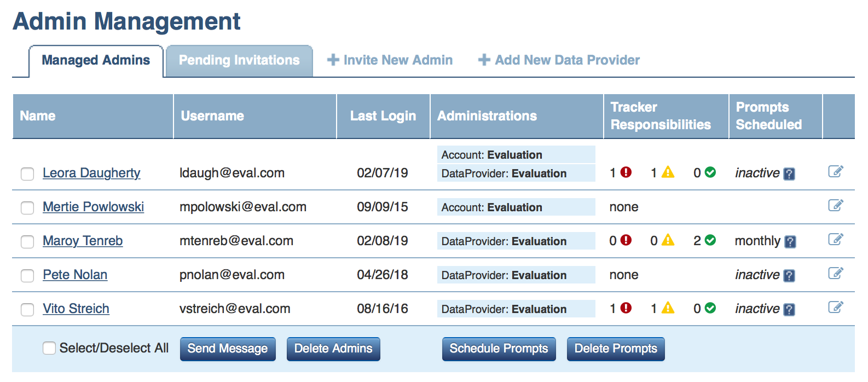Viewport: 868px width, 382px height.
Task: Click Add New Data Provider
Action: pos(559,60)
